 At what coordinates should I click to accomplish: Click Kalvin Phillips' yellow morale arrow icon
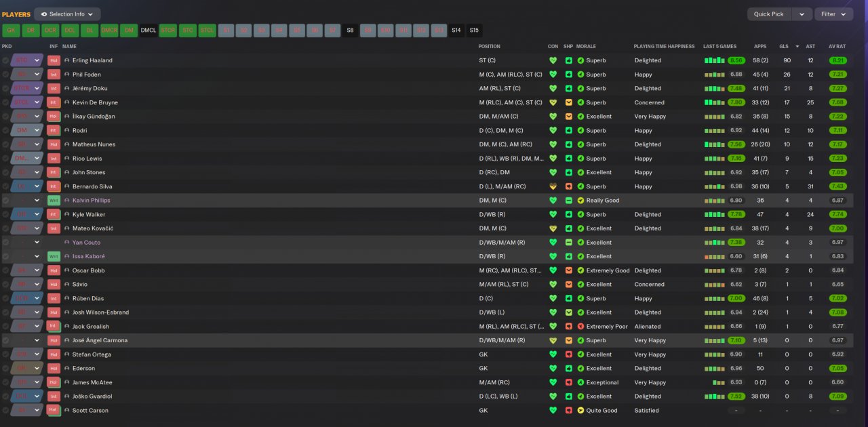tap(580, 201)
